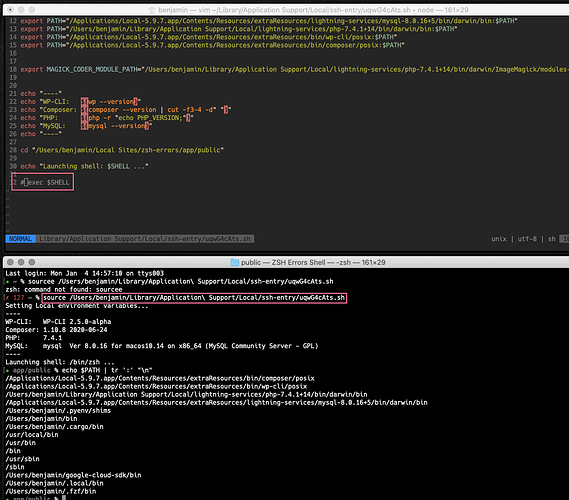This screenshot has width=569, height=500.
Task: Click 'Launching shell: /bin/zsh ...' output
Action: click(60, 362)
